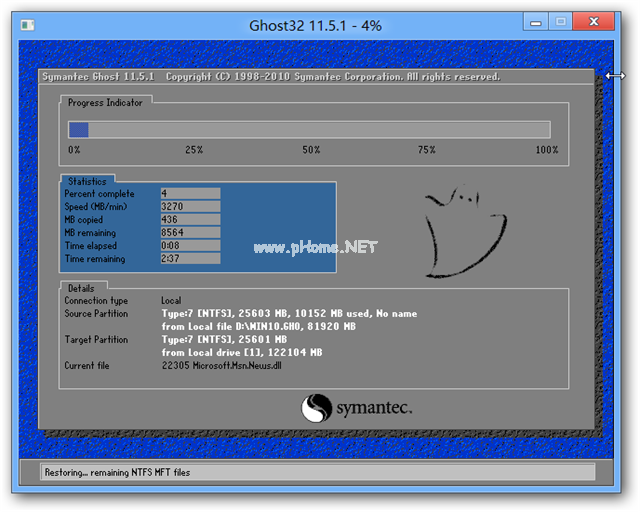Click the Time elapsed value 0:08
The height and width of the screenshot is (512, 640).
coord(190,245)
